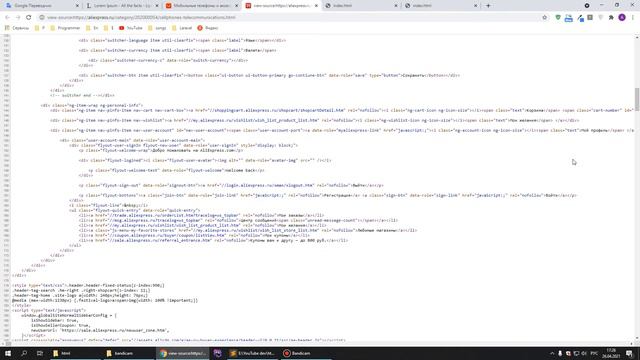Open the bandicam folder taskbar window

click(x=128, y=353)
